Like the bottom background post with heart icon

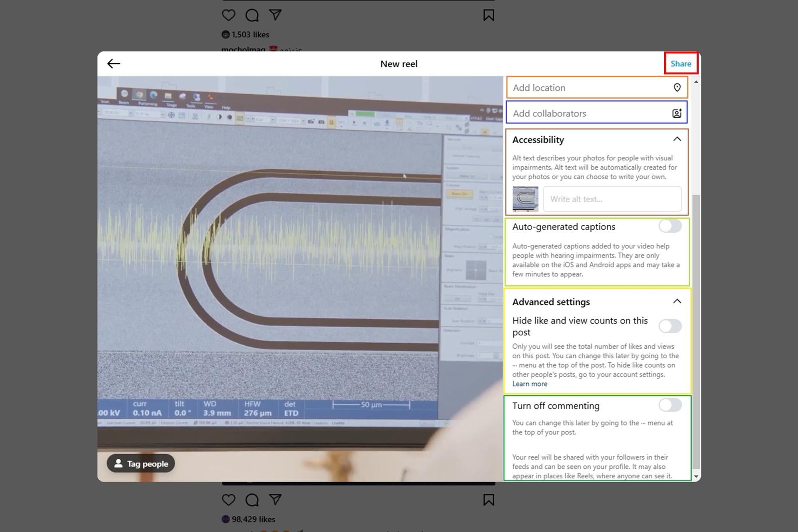click(229, 500)
